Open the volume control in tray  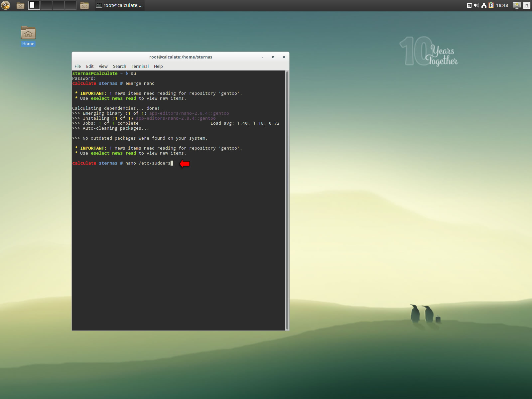tap(476, 5)
